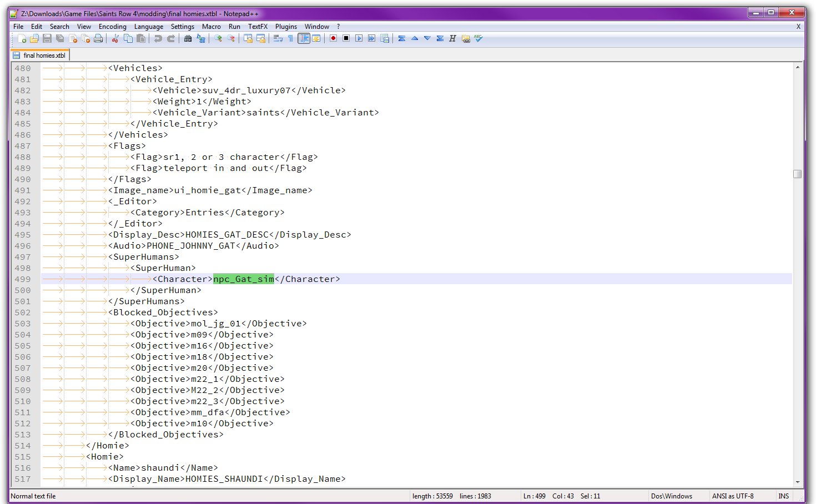Click the Cut scissors icon

pyautogui.click(x=115, y=38)
